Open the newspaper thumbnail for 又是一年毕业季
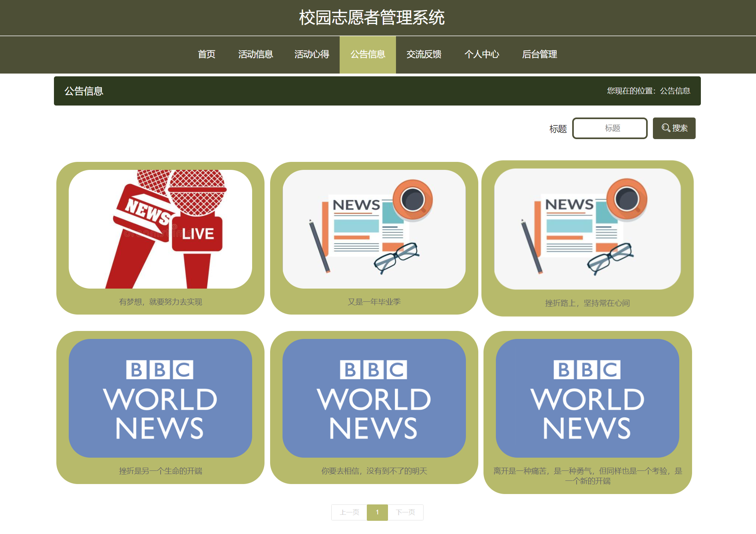This screenshot has height=534, width=756. 374,229
